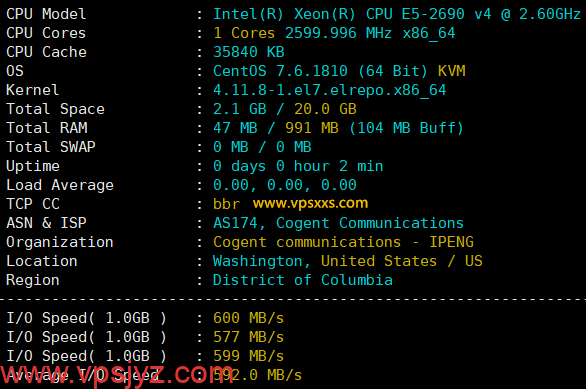Select the I/O speed '599 MB/s'

pos(249,356)
